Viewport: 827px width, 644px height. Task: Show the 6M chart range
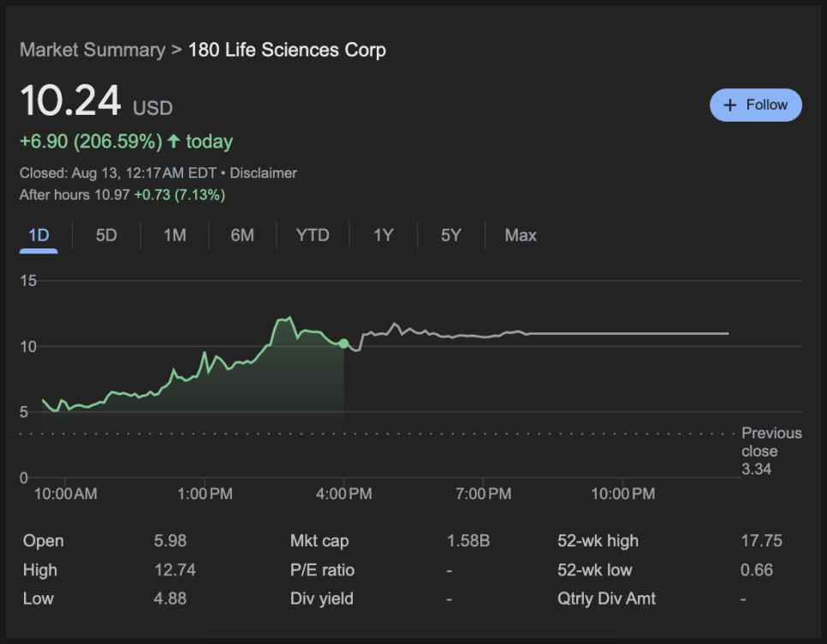(x=242, y=236)
